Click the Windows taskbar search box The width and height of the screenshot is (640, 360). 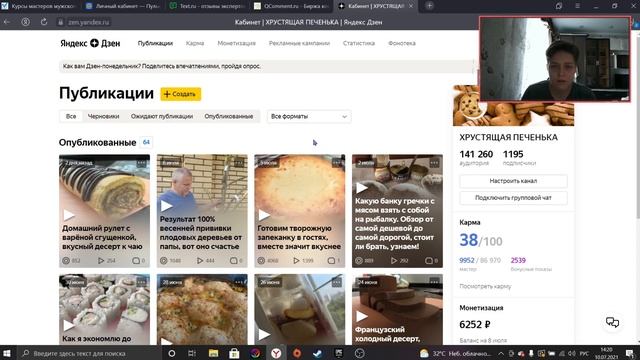point(89,353)
